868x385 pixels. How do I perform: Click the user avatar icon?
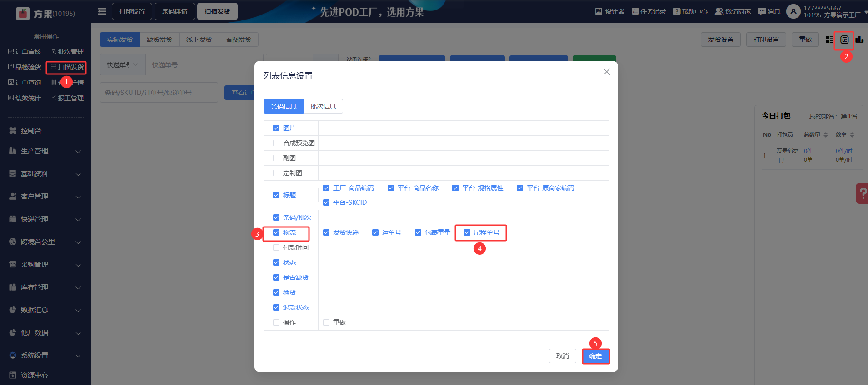[x=793, y=11]
